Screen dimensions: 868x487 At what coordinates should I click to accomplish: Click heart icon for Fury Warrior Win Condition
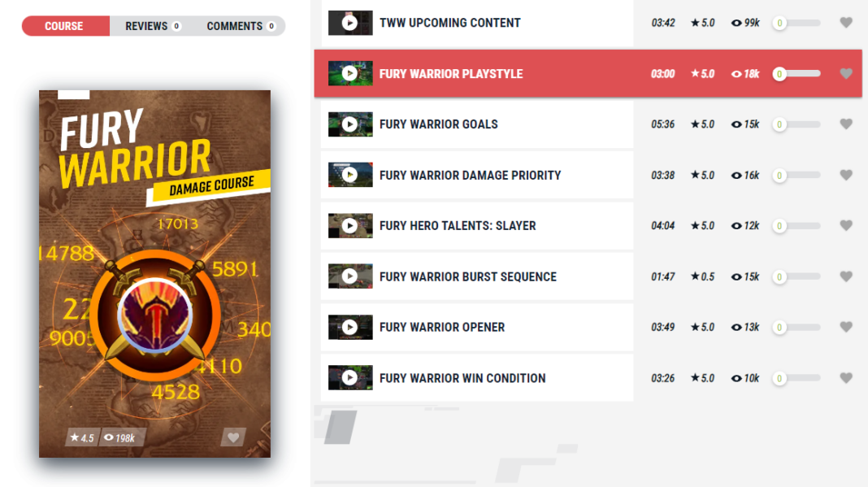[x=846, y=378]
